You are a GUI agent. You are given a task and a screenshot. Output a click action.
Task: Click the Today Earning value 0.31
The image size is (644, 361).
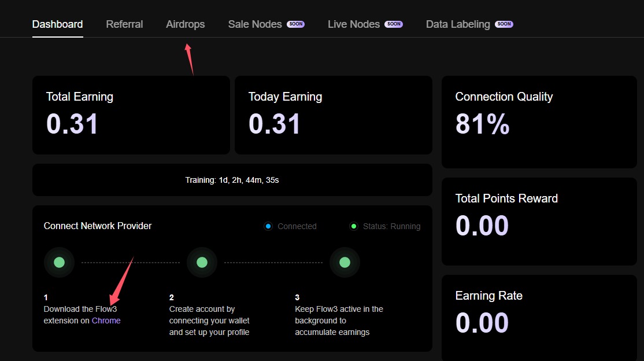click(x=275, y=124)
